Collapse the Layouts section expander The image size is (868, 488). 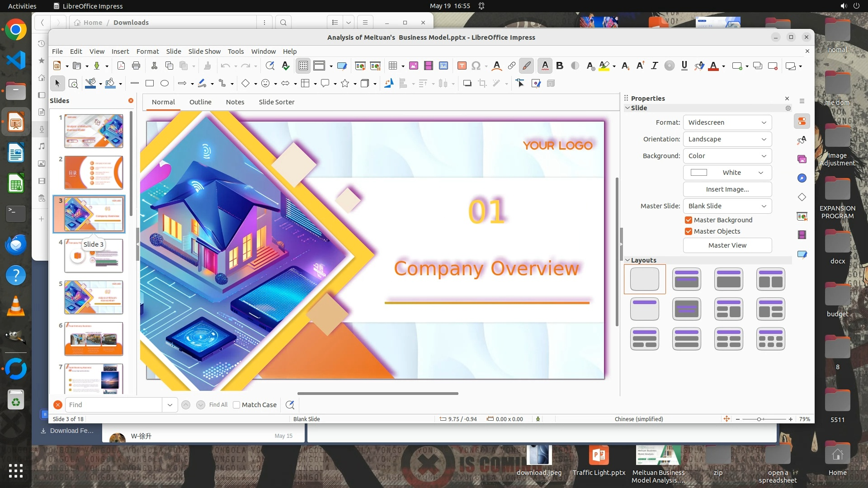pos(627,260)
